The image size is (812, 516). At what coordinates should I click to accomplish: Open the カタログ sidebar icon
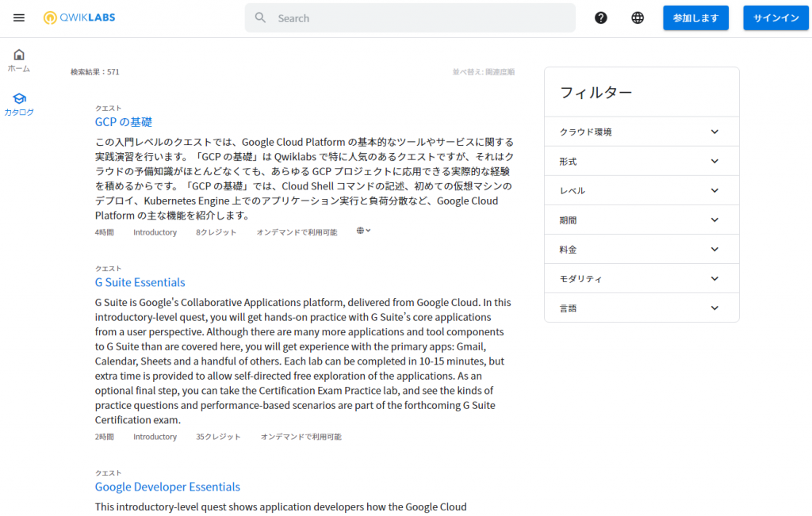pyautogui.click(x=18, y=100)
